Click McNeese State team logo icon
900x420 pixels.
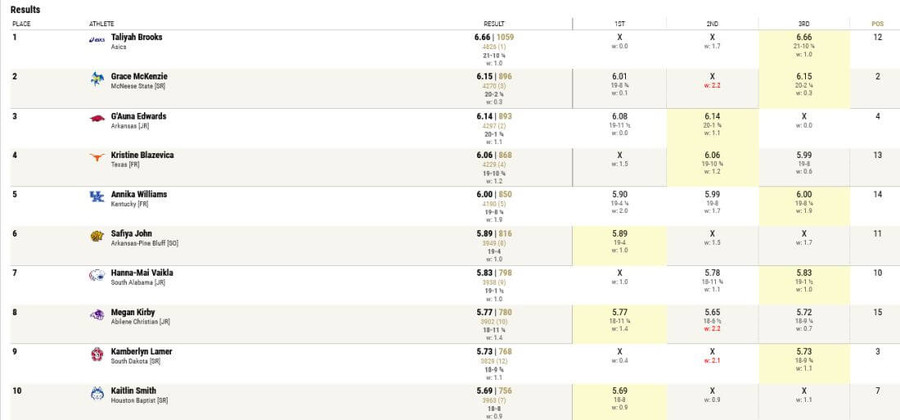tap(97, 79)
